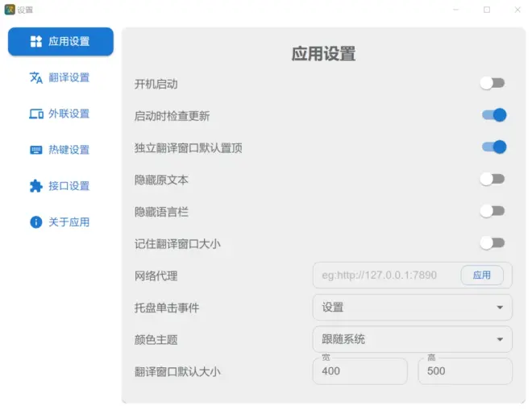Switch to the 翻译设置 tab label
Screen dimensions: 532x418
point(69,77)
